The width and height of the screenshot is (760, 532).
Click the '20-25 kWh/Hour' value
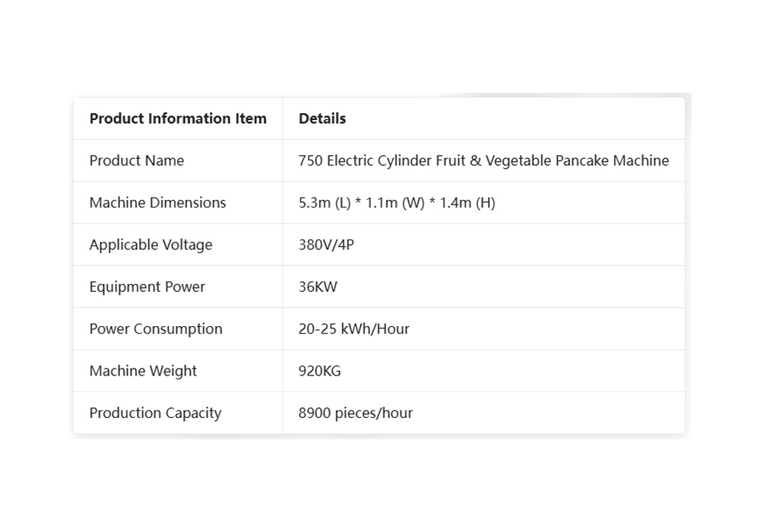354,329
